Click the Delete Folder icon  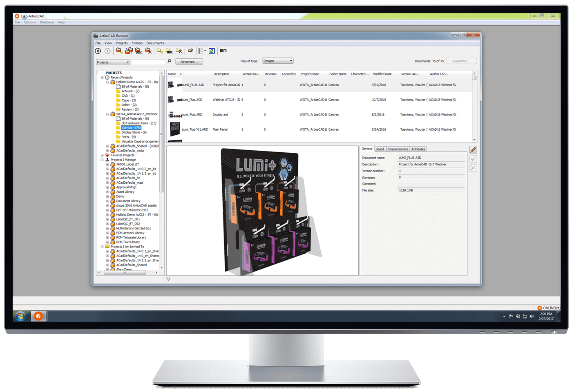179,51
